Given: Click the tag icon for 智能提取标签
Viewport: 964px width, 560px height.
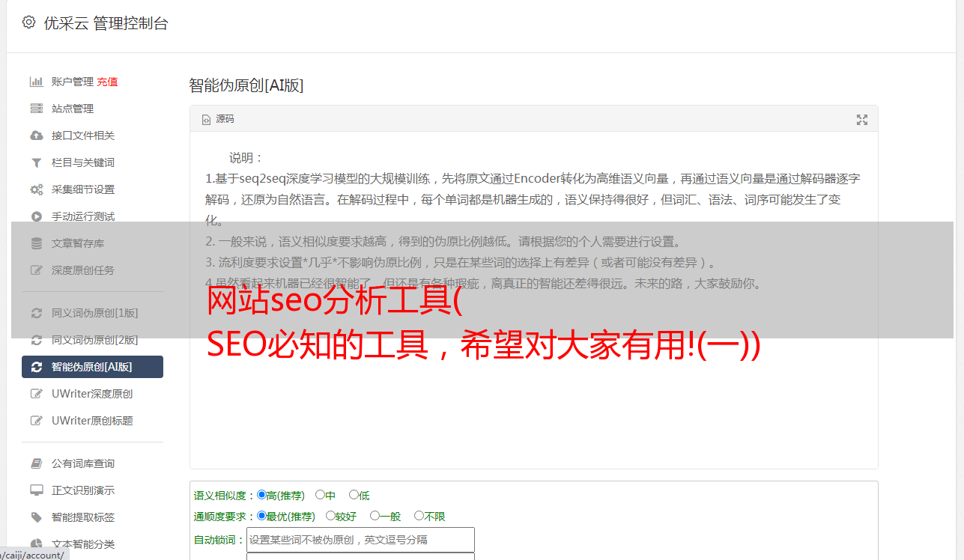Looking at the screenshot, I should [36, 517].
